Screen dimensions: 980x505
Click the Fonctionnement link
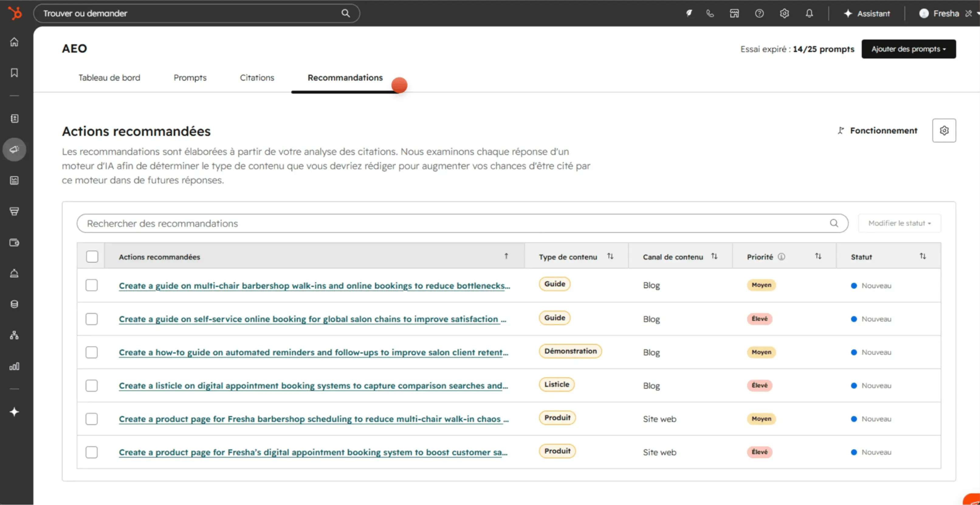point(877,130)
